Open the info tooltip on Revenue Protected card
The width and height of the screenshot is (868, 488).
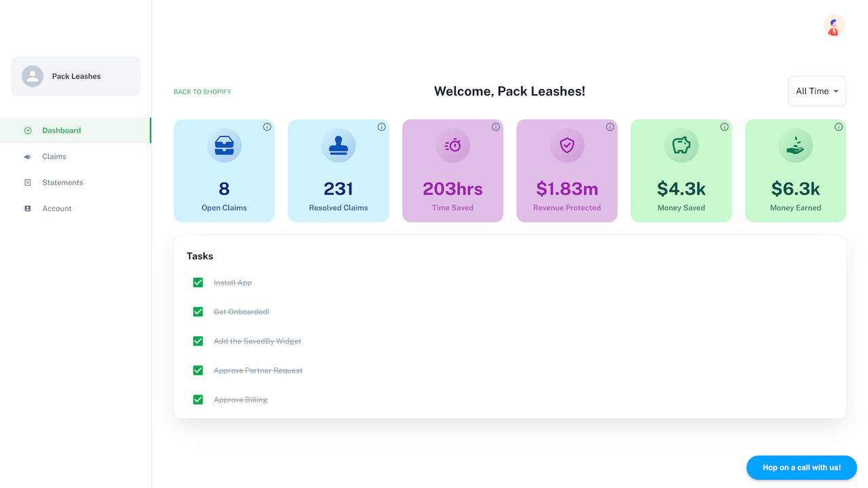pyautogui.click(x=610, y=126)
